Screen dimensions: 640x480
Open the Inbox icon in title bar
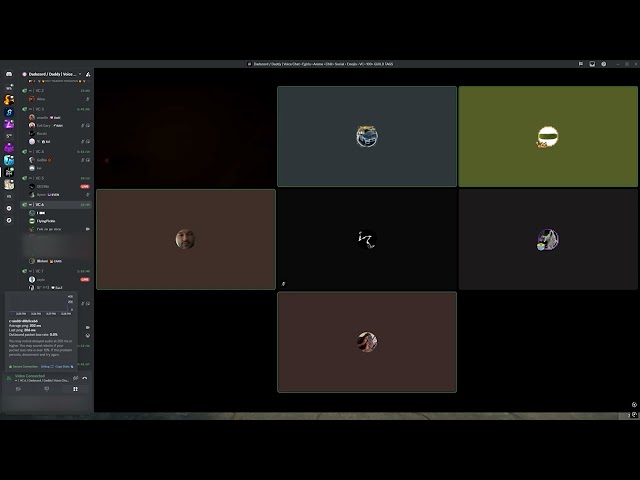coord(592,64)
